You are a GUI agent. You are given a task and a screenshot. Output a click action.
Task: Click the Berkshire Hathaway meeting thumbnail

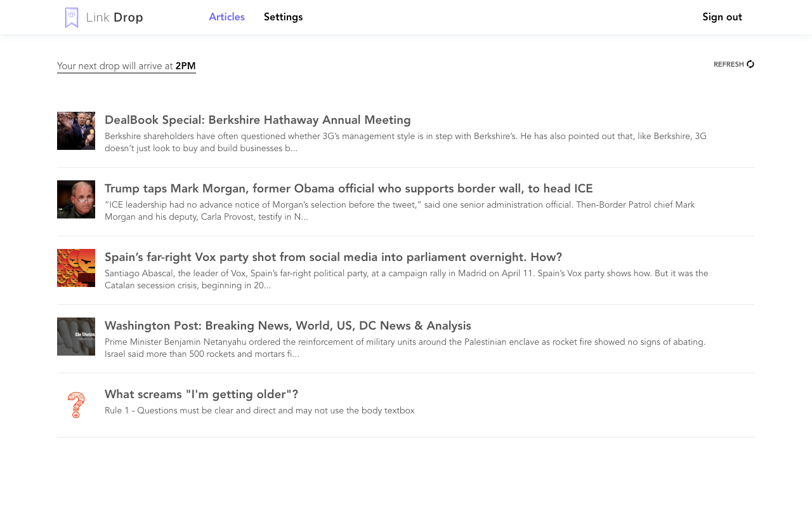coord(76,131)
